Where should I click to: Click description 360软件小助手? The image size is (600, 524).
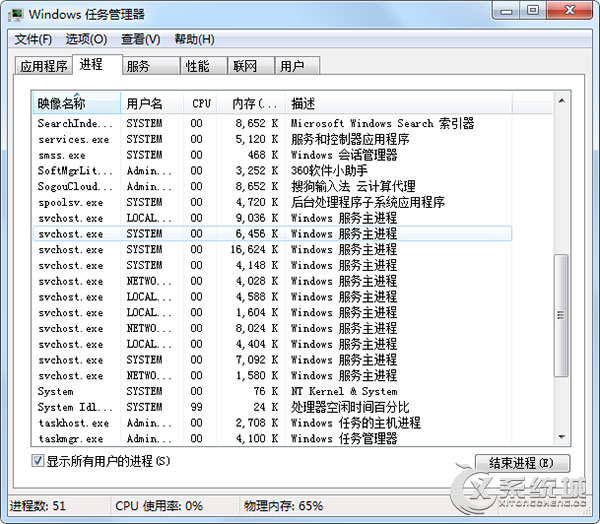[329, 171]
